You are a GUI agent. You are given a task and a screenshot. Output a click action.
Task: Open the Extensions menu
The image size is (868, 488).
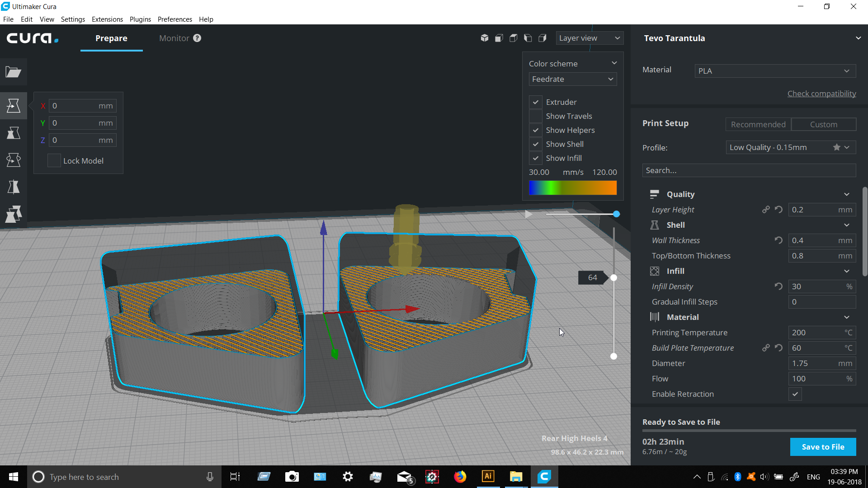point(107,19)
